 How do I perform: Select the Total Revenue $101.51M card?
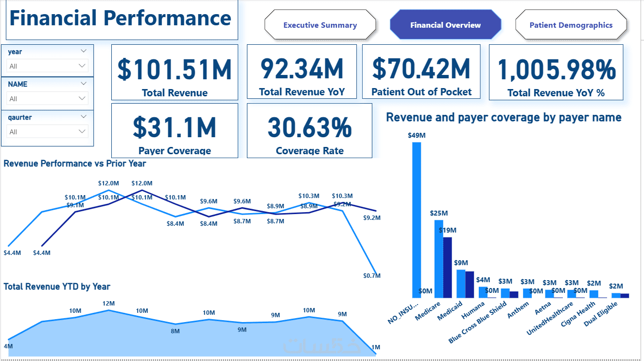pos(174,72)
